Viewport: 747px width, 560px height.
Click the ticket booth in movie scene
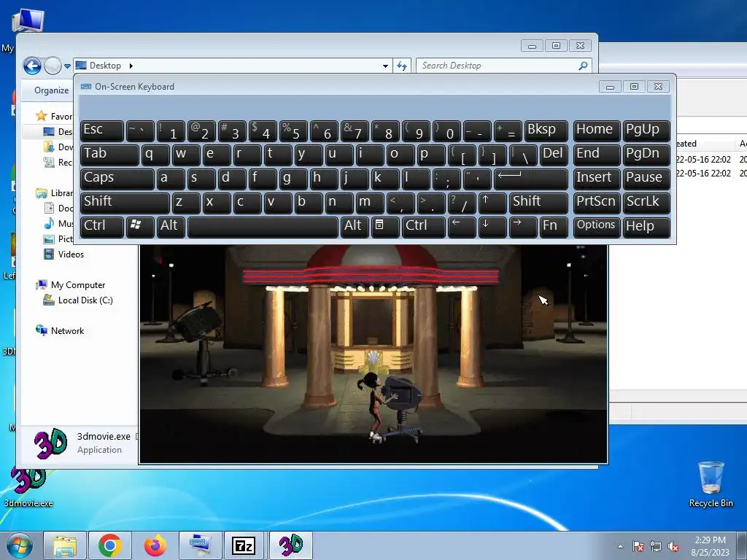tap(371, 333)
